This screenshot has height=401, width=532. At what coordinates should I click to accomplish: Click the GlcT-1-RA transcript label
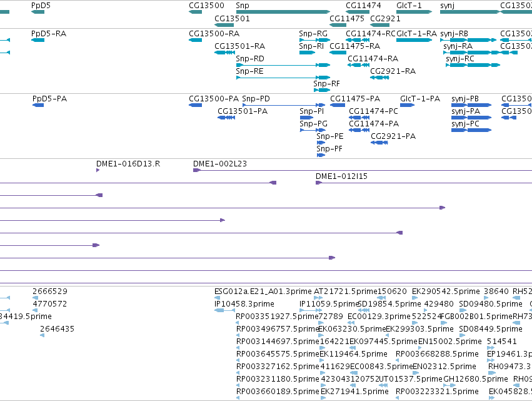[416, 34]
